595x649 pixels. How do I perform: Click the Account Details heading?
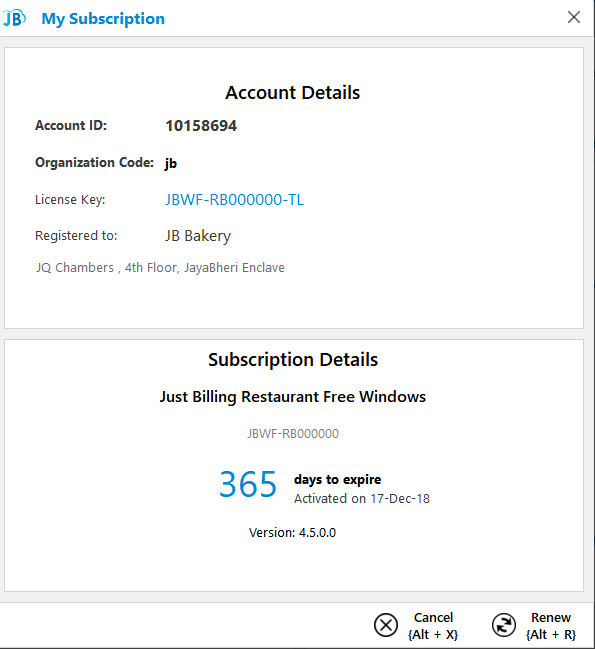293,92
